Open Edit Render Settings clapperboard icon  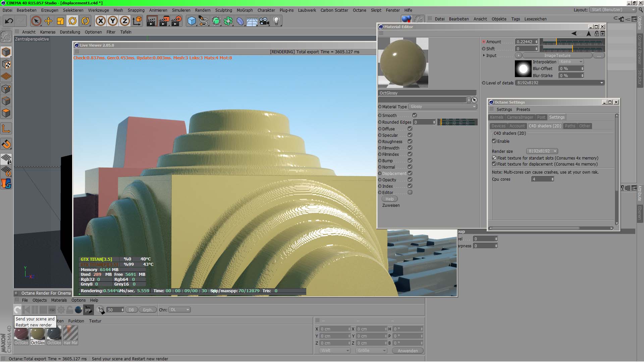[x=176, y=21]
